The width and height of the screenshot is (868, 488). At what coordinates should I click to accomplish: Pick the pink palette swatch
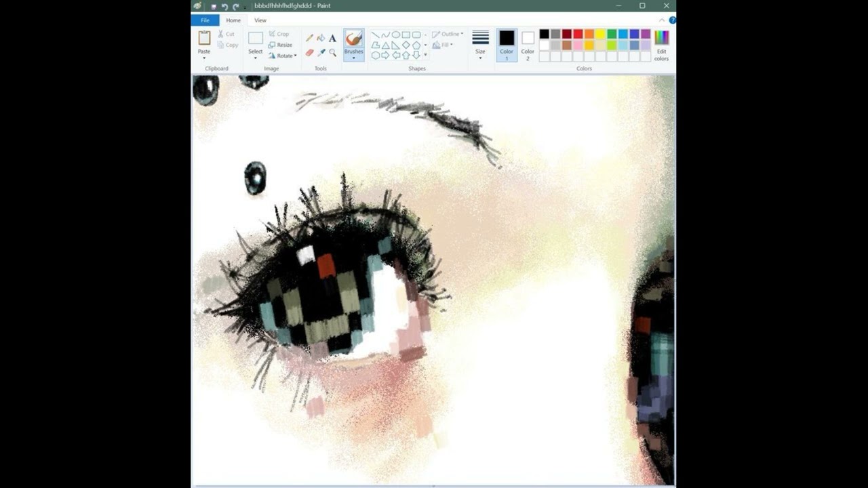pos(578,45)
